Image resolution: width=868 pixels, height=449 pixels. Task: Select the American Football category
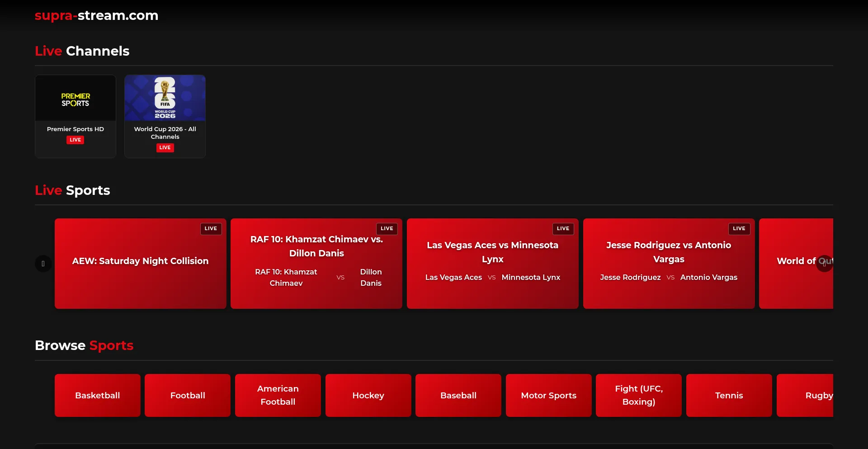point(278,395)
